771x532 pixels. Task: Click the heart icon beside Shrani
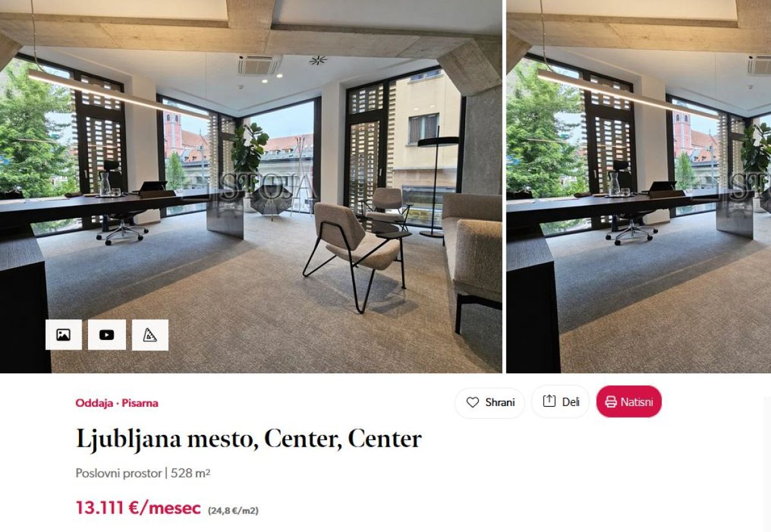coord(473,402)
